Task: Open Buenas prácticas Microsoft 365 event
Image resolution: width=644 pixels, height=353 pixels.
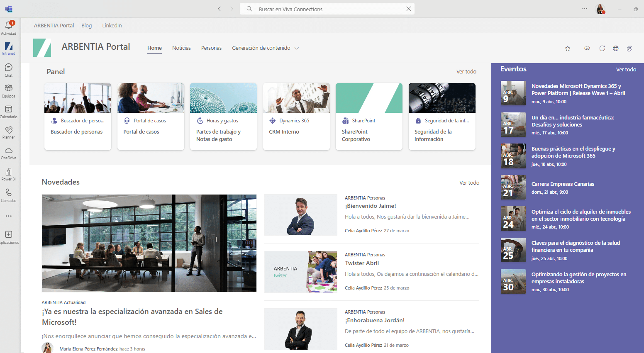Action: 573,152
